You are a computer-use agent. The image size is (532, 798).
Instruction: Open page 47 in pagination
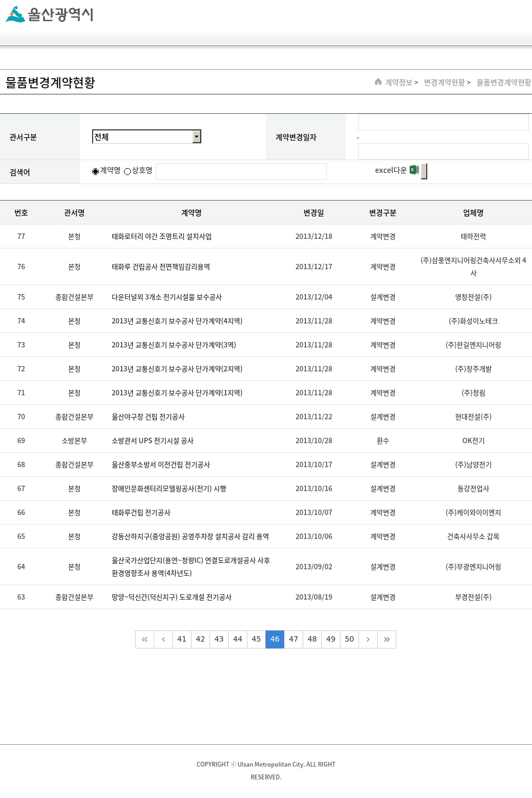[x=294, y=639]
